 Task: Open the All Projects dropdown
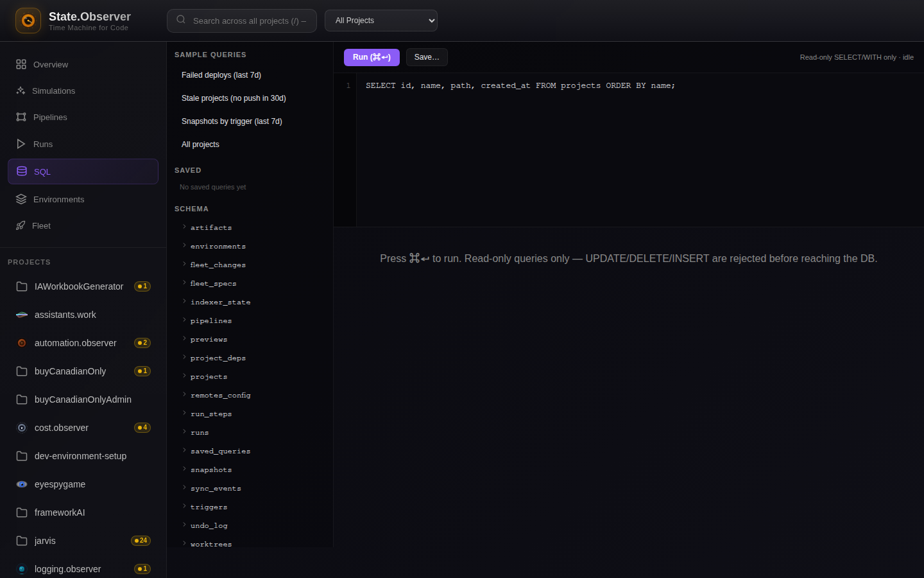381,21
